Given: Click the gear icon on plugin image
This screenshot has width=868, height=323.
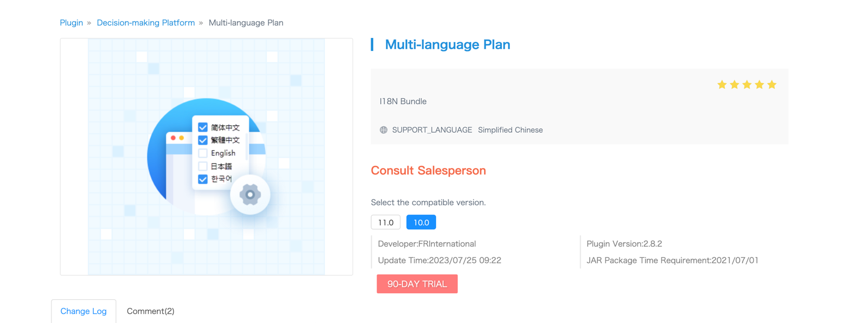Looking at the screenshot, I should (250, 195).
